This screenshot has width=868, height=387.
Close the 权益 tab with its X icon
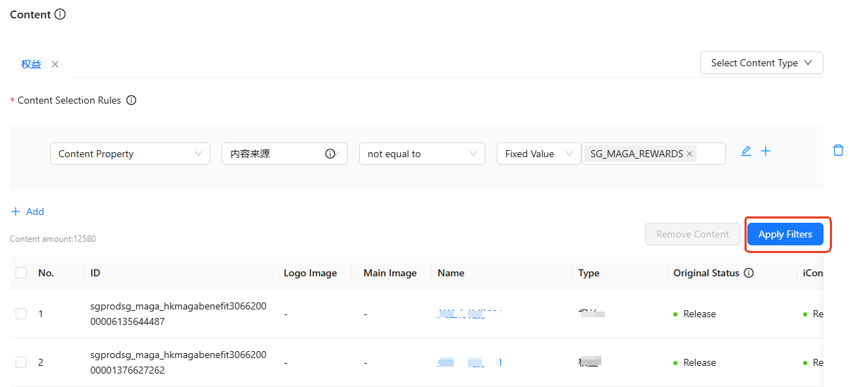(55, 64)
